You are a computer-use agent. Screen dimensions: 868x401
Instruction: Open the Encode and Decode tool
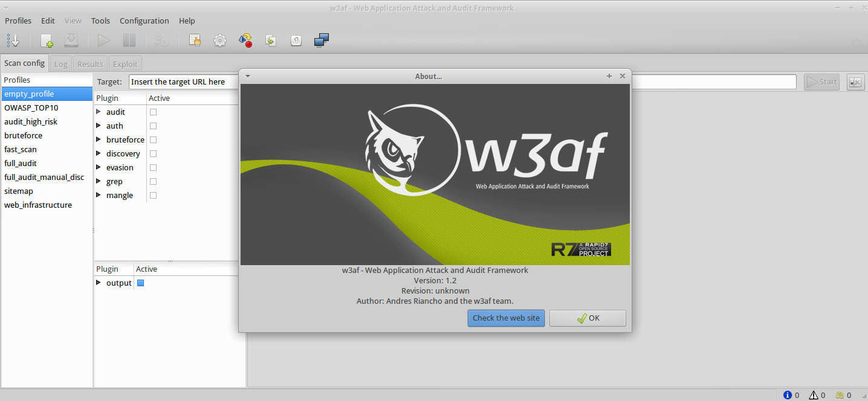[245, 40]
